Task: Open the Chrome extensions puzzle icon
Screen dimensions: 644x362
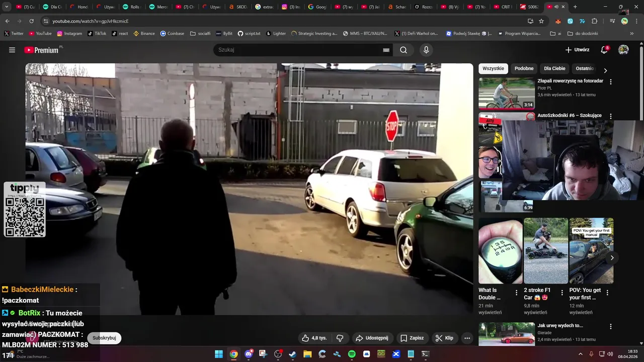Action: pyautogui.click(x=595, y=21)
